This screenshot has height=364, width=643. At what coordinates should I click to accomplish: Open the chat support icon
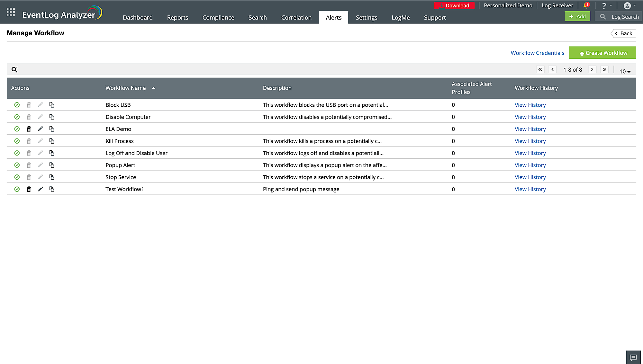(x=633, y=357)
